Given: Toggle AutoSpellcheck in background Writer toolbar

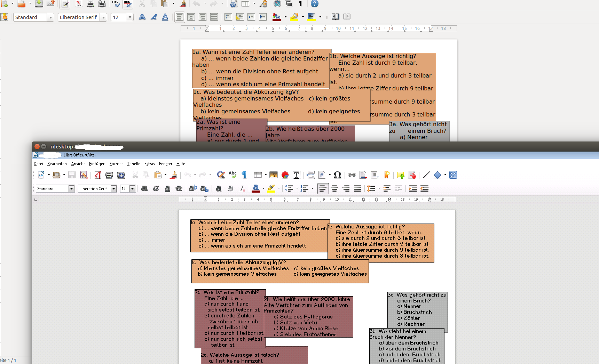Looking at the screenshot, I should (x=127, y=4).
